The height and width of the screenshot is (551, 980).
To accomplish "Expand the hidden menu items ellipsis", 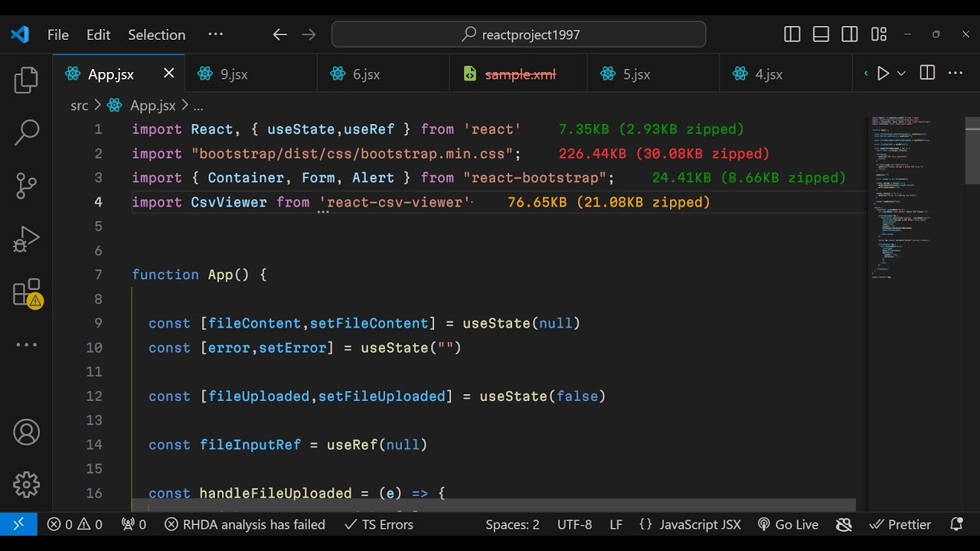I will (215, 34).
